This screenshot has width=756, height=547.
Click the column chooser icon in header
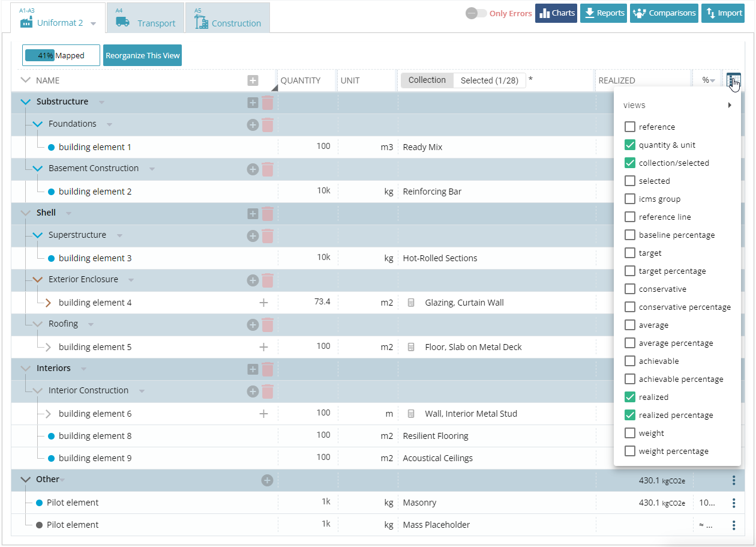click(733, 80)
